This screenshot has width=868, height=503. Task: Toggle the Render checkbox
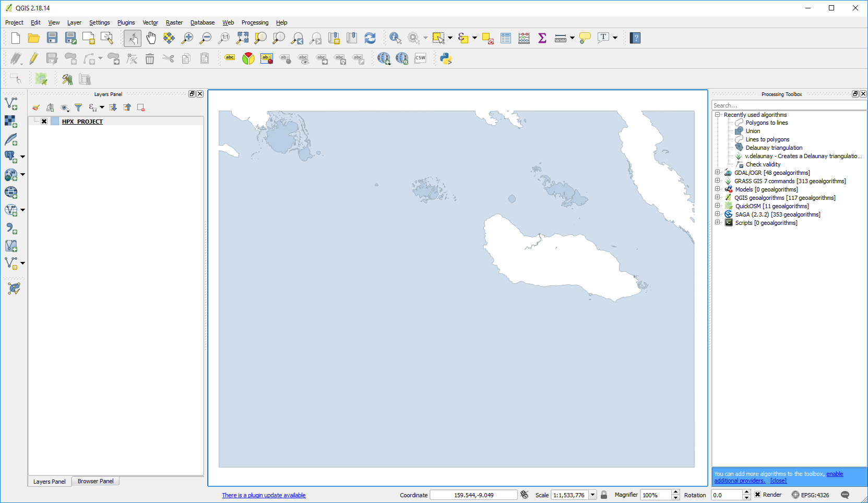coord(758,495)
